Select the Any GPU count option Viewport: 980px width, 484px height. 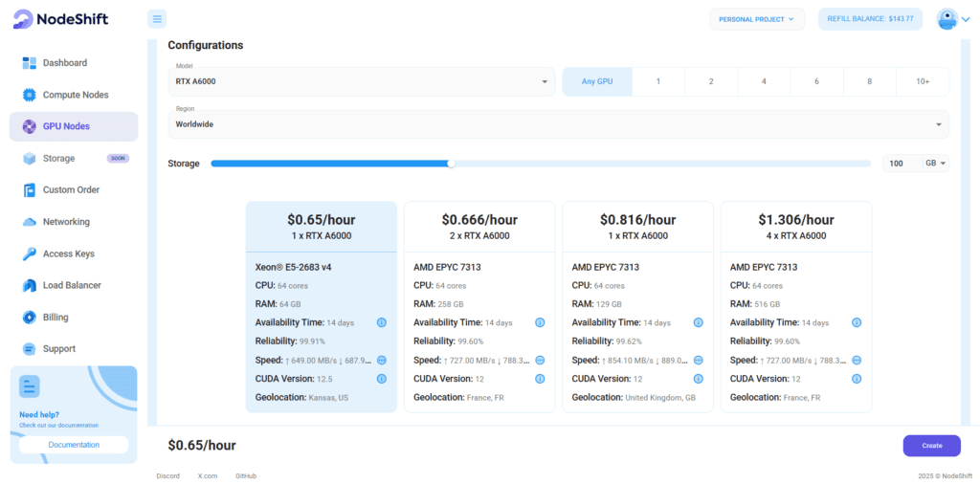point(597,82)
